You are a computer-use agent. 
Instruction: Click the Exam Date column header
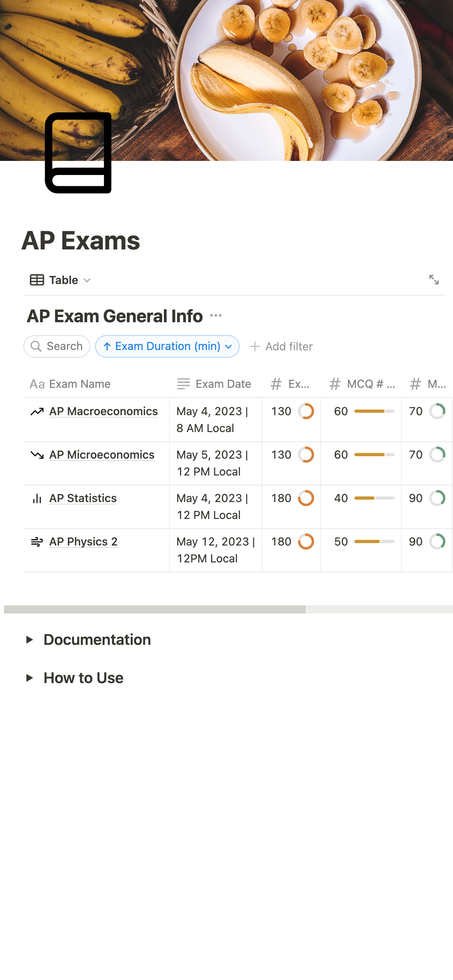tap(214, 384)
